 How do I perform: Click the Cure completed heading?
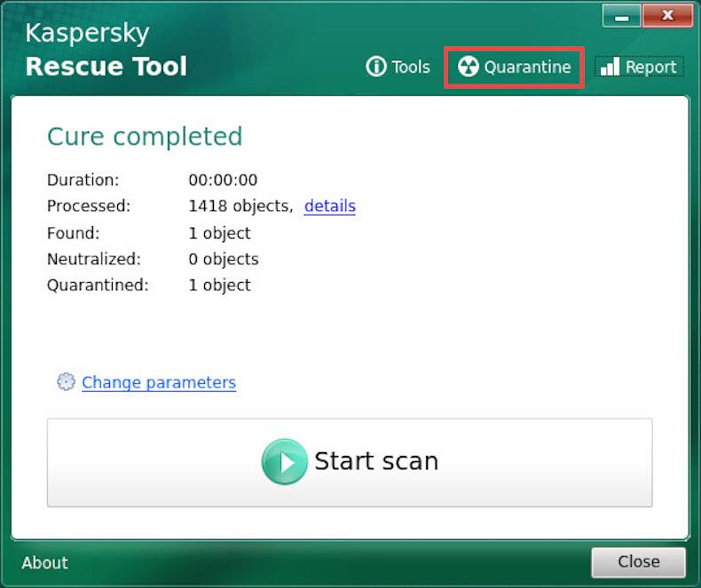pos(145,137)
